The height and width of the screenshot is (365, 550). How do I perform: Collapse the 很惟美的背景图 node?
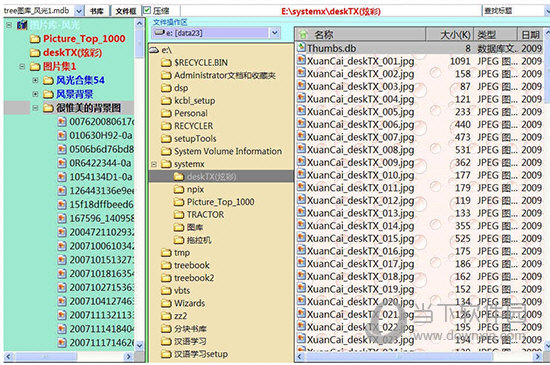(35, 108)
